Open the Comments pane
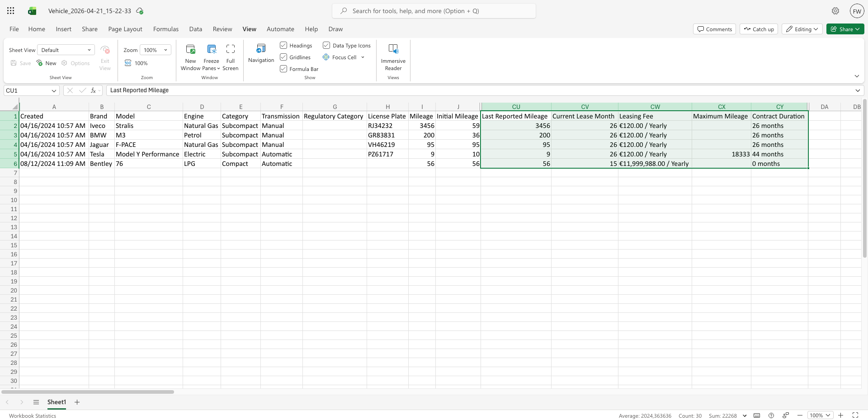Screen dimensions: 868x420 point(714,29)
